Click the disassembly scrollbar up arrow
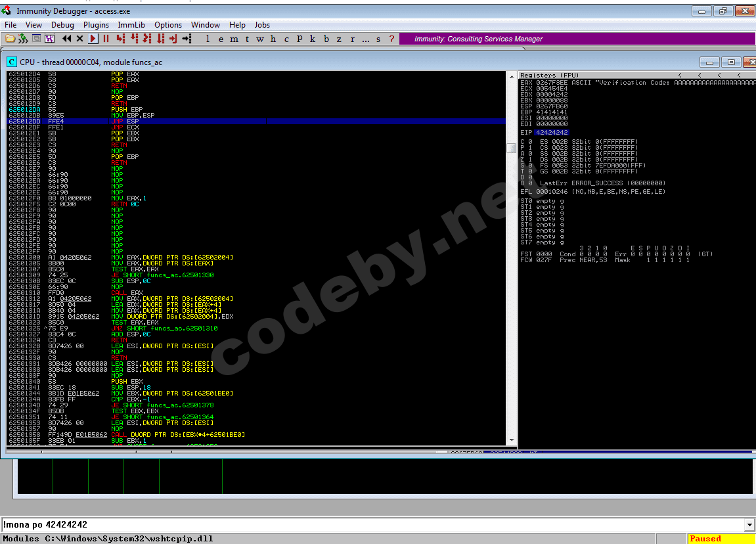This screenshot has height=544, width=756. tap(512, 76)
